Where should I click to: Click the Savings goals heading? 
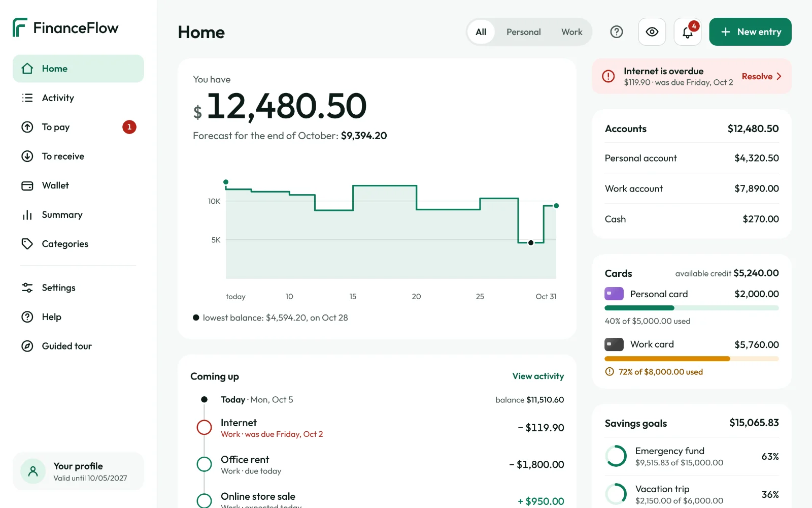click(636, 423)
